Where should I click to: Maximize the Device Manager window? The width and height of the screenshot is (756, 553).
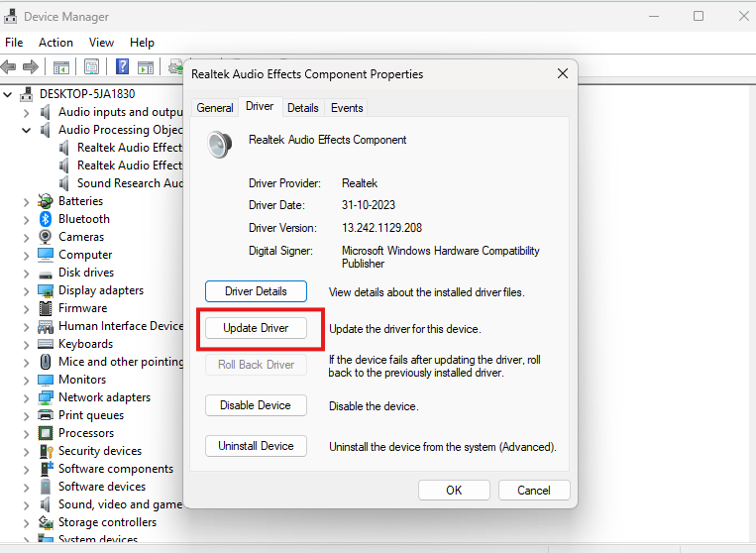pos(699,16)
